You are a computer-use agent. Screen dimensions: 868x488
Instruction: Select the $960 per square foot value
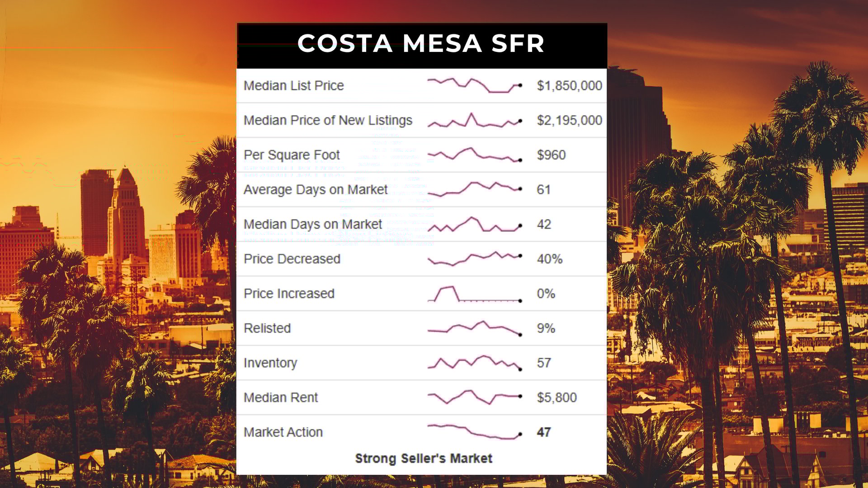[551, 155]
